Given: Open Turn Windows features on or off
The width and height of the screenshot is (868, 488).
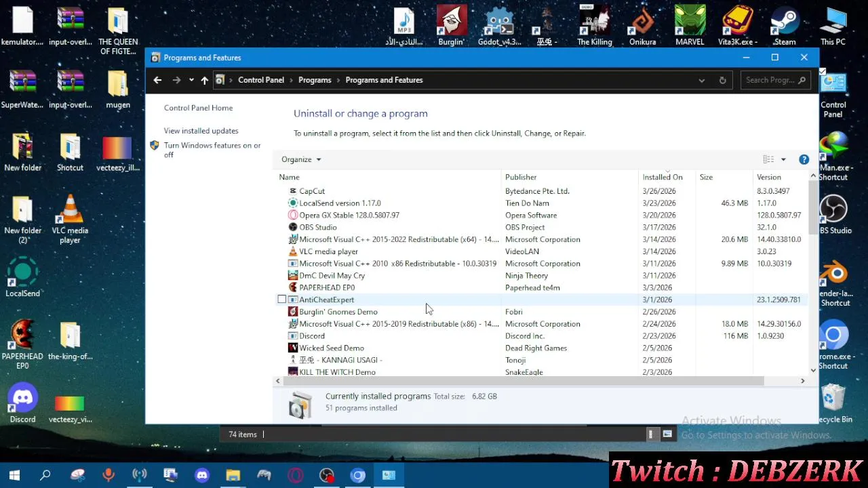Looking at the screenshot, I should [212, 150].
